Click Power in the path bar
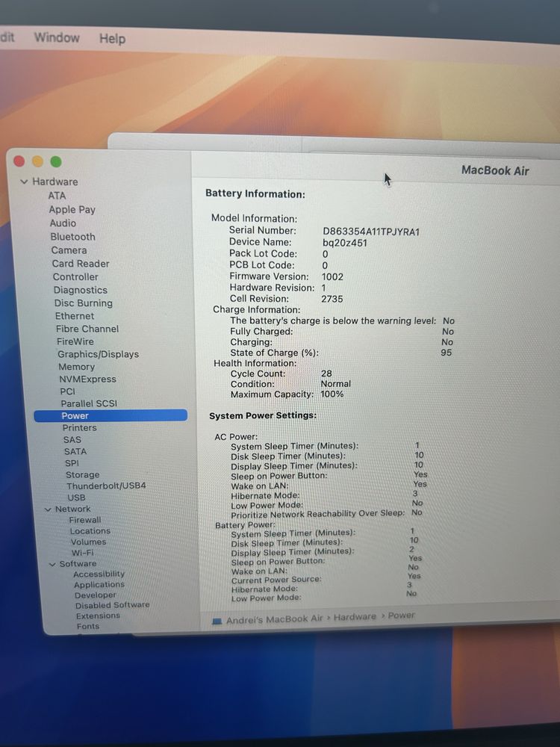This screenshot has height=747, width=560. 402,616
